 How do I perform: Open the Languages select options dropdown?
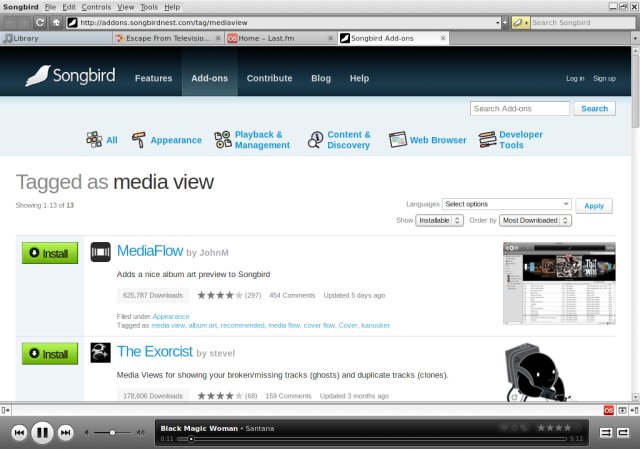pos(507,204)
